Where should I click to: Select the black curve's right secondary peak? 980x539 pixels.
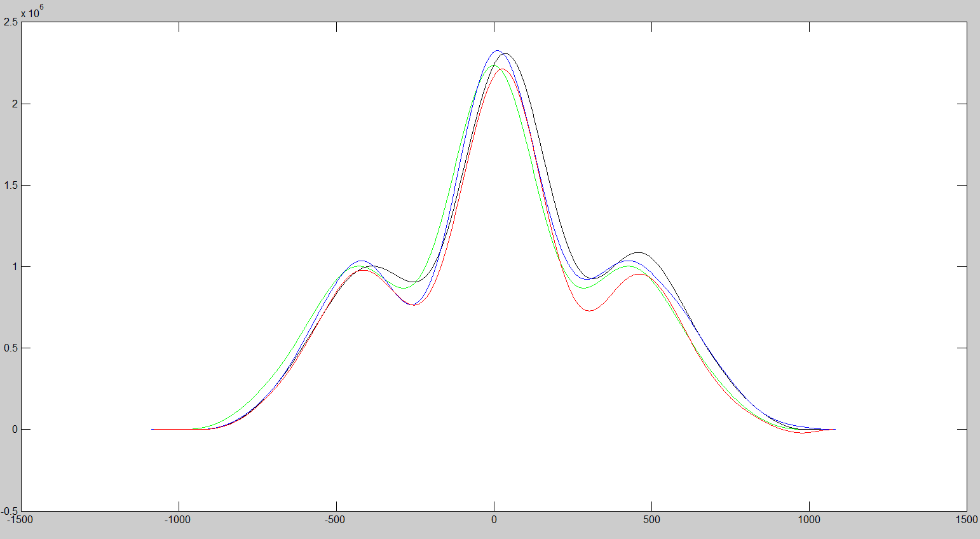coord(639,252)
